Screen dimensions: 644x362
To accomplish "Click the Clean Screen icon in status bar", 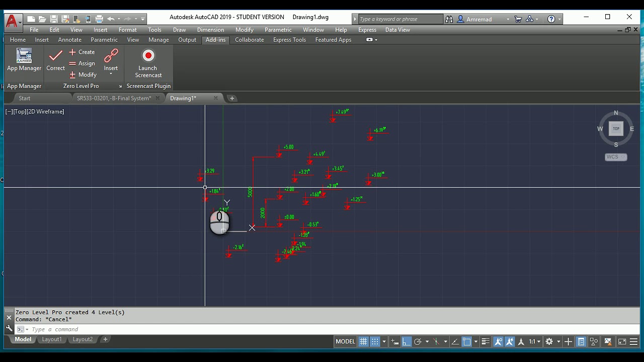I will (x=622, y=341).
